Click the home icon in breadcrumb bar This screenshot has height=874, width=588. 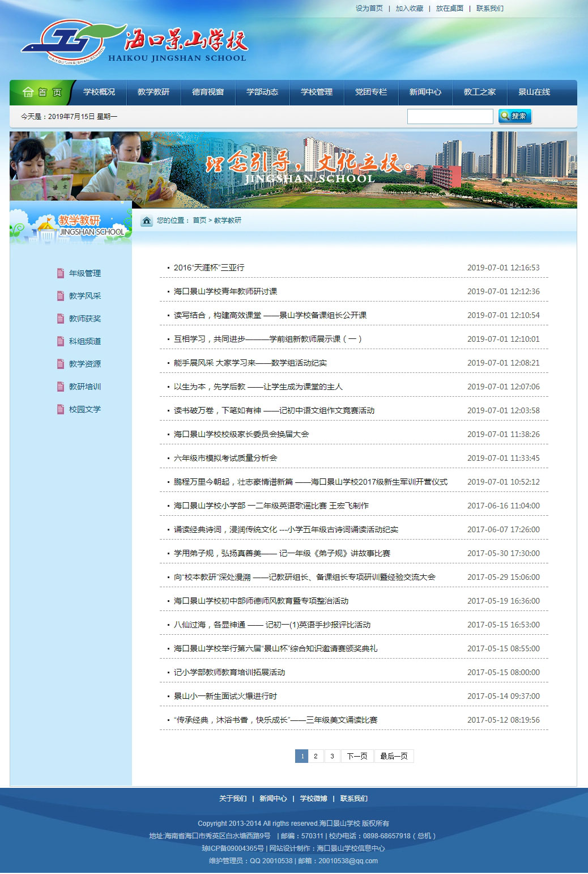(x=147, y=220)
